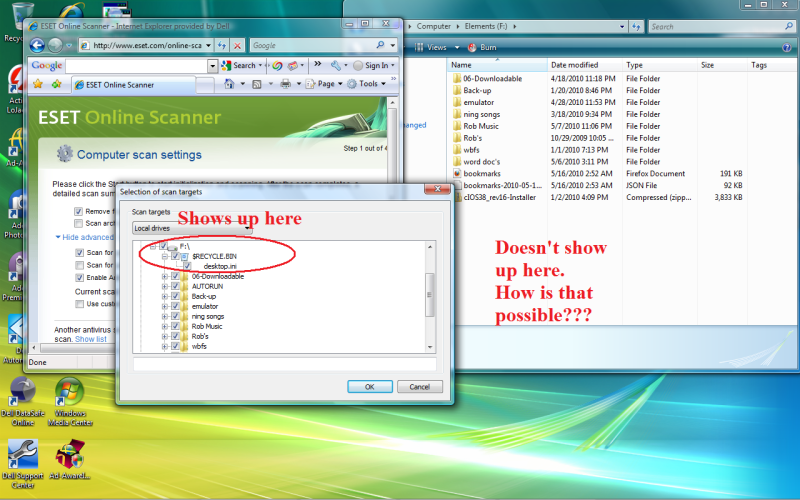Image resolution: width=800 pixels, height=500 pixels.
Task: Click the Google toolbar bookmarks icon
Action: tap(293, 65)
